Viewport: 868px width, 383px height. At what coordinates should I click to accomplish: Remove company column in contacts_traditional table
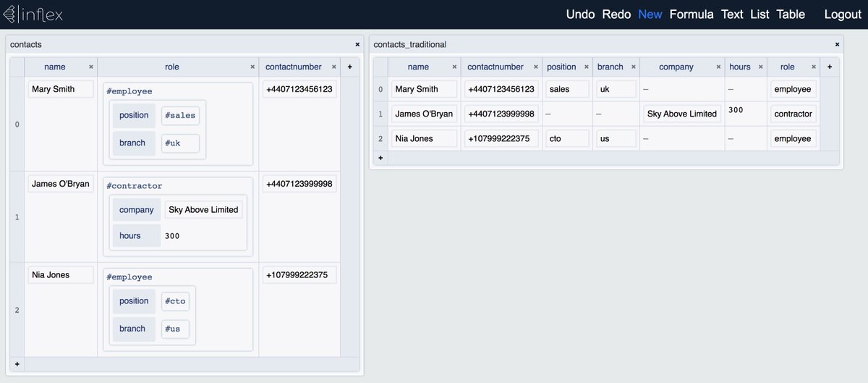[x=719, y=67]
